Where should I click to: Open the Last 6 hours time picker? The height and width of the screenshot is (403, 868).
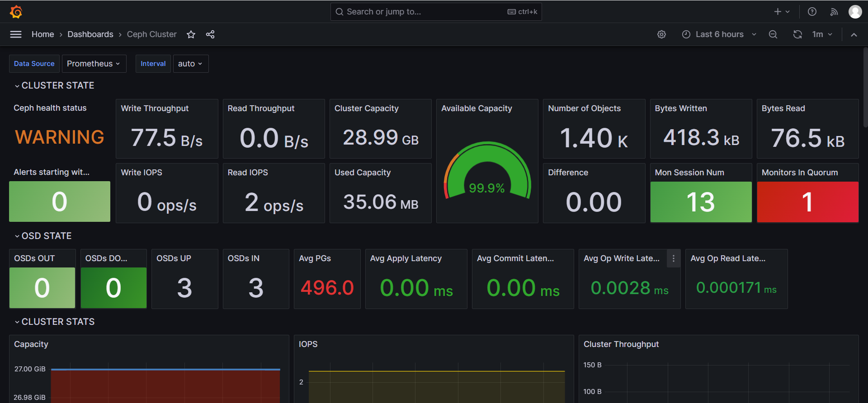(x=719, y=34)
